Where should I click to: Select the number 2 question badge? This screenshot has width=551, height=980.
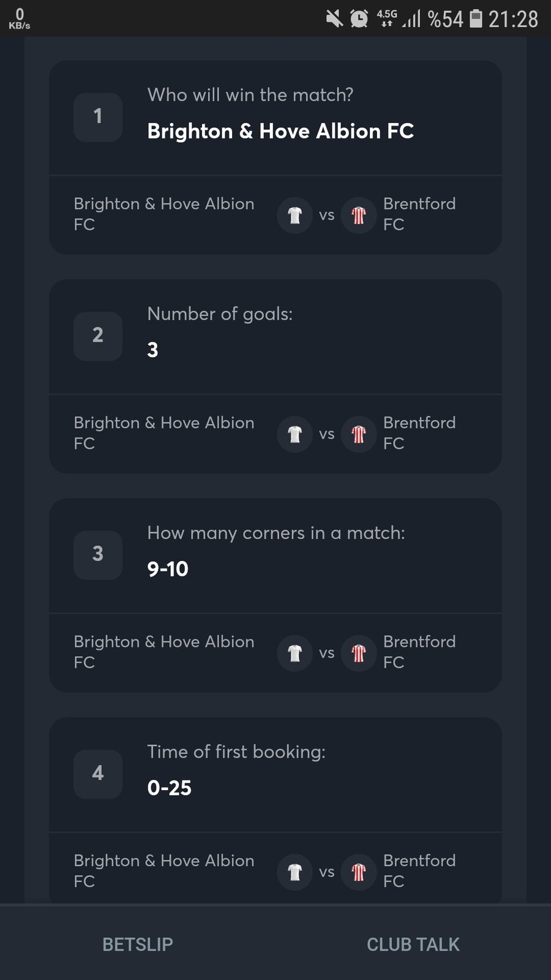98,336
